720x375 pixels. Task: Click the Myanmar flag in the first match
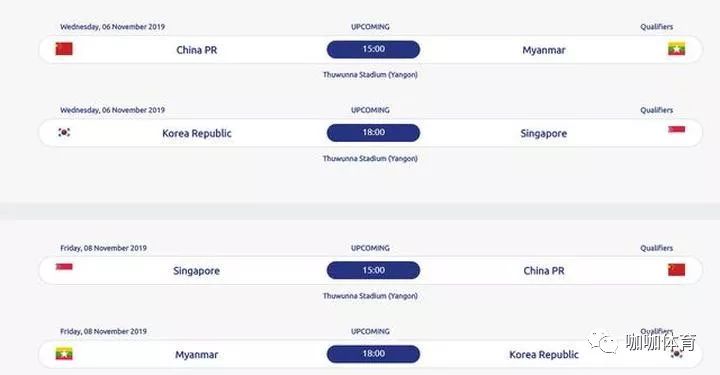(676, 49)
